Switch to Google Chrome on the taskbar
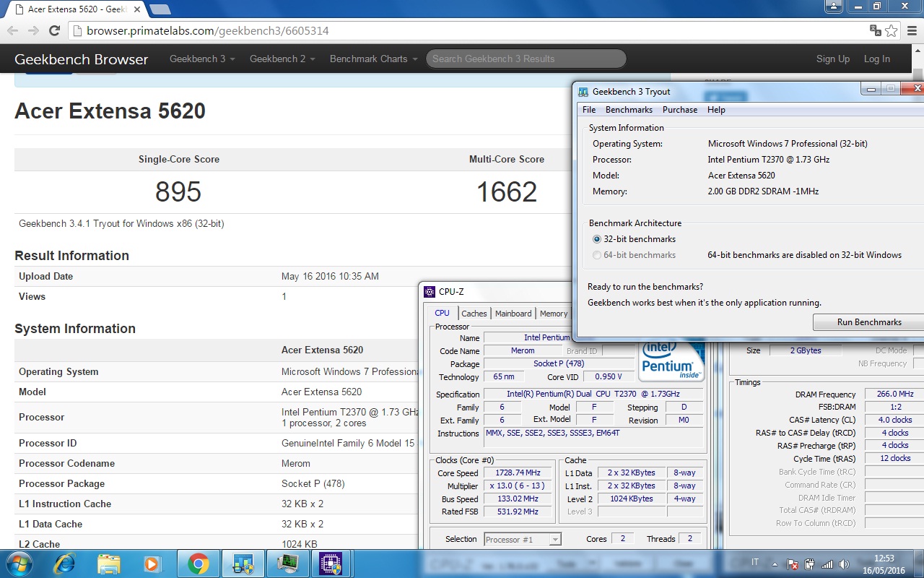Screen dimensions: 924x578 click(199, 563)
